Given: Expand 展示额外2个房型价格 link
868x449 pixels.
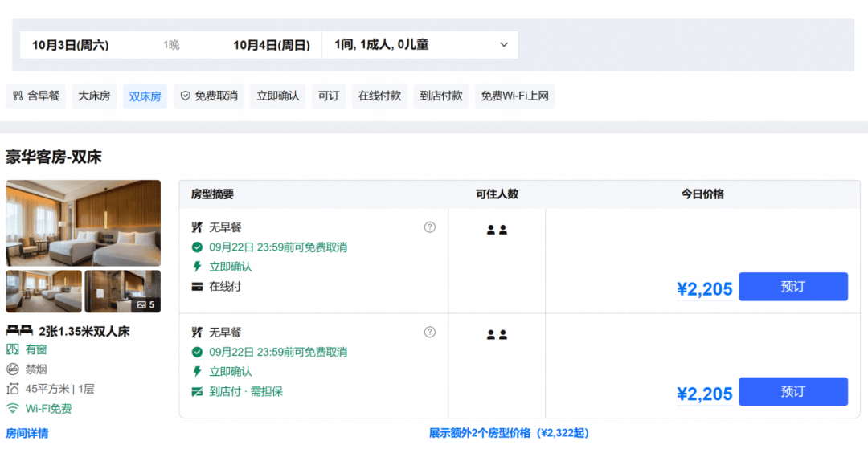Looking at the screenshot, I should 509,432.
